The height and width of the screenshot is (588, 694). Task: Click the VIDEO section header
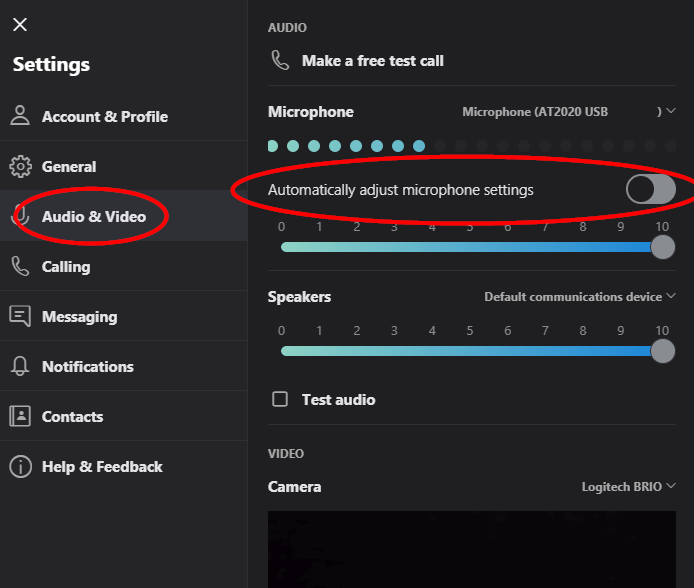[x=286, y=453]
